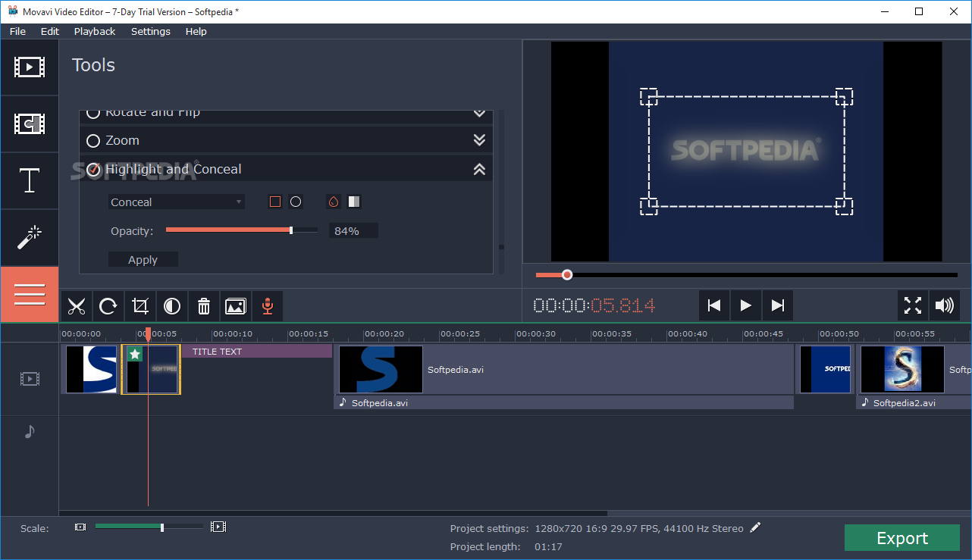Collapse the Highlight and Conceal section
This screenshot has width=972, height=560.
click(479, 170)
